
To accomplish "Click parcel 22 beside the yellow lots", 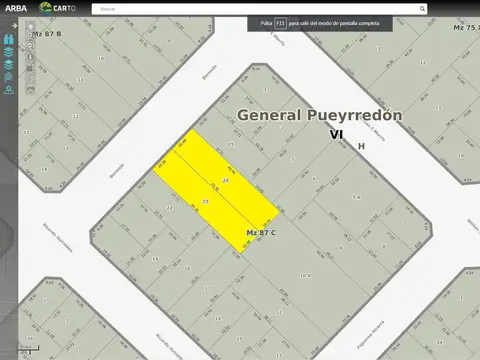I will 169,208.
